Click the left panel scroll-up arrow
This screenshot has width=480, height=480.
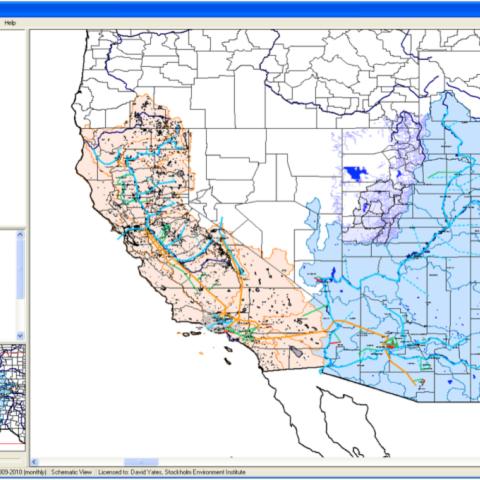click(20, 235)
